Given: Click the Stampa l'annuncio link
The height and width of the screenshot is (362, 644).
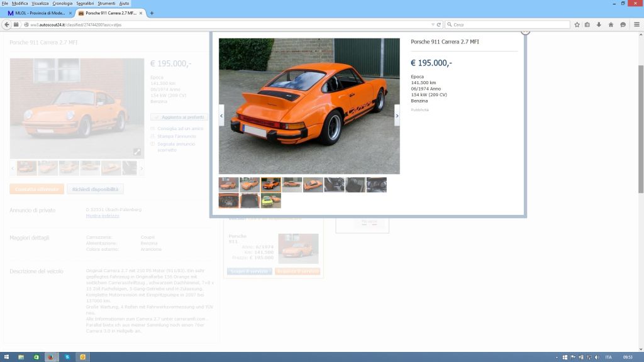Looking at the screenshot, I should pos(177,136).
